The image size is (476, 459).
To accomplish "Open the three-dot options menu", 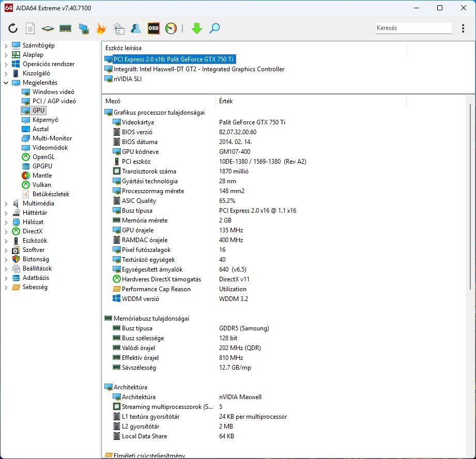I will [x=463, y=28].
